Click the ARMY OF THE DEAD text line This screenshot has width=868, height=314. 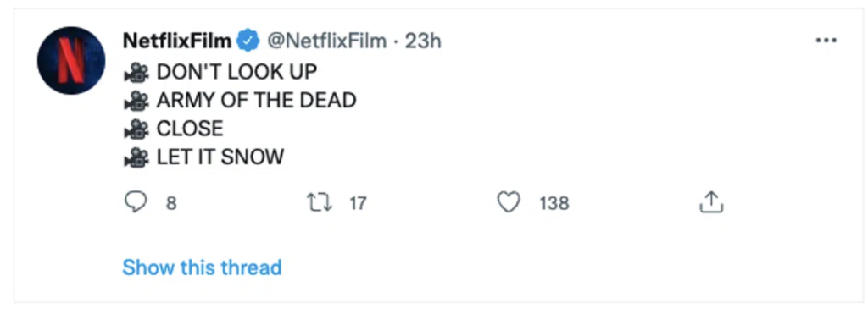tap(256, 101)
